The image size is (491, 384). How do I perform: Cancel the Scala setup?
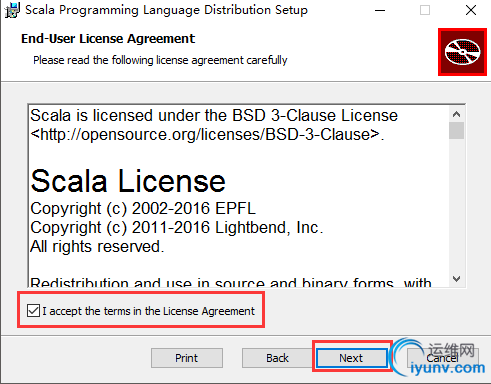[443, 358]
